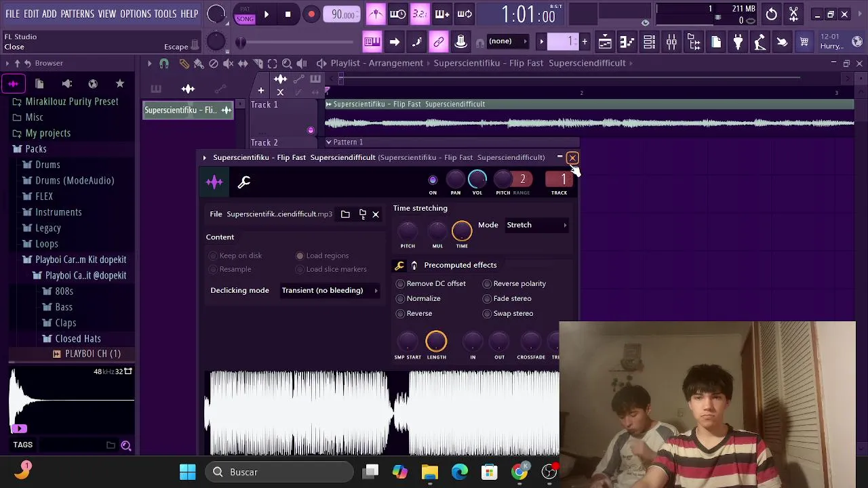Toggle Remove DC offset option
Viewport: 868px width, 488px height.
[431, 283]
